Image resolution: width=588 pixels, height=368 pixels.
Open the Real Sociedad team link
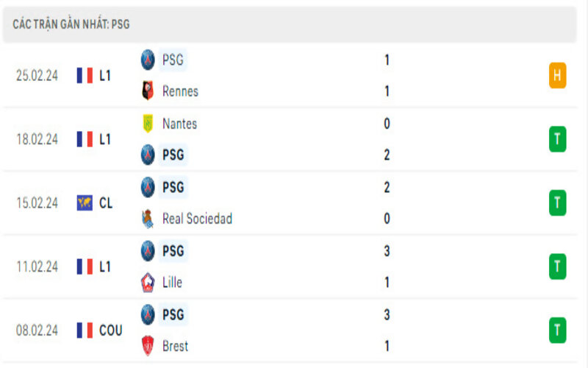click(x=197, y=219)
